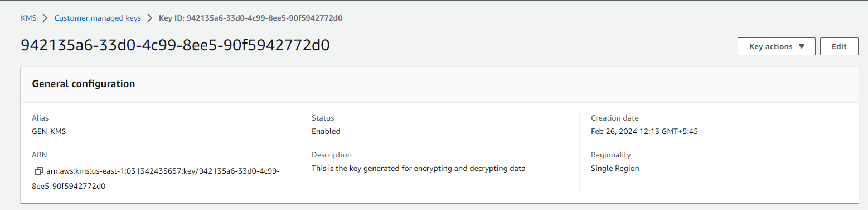Image resolution: width=868 pixels, height=210 pixels.
Task: Click the Edit button
Action: pos(839,46)
